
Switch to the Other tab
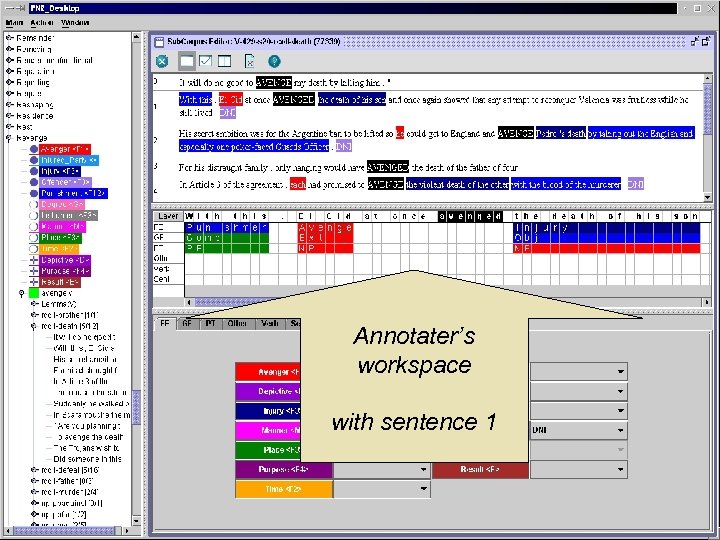click(237, 324)
